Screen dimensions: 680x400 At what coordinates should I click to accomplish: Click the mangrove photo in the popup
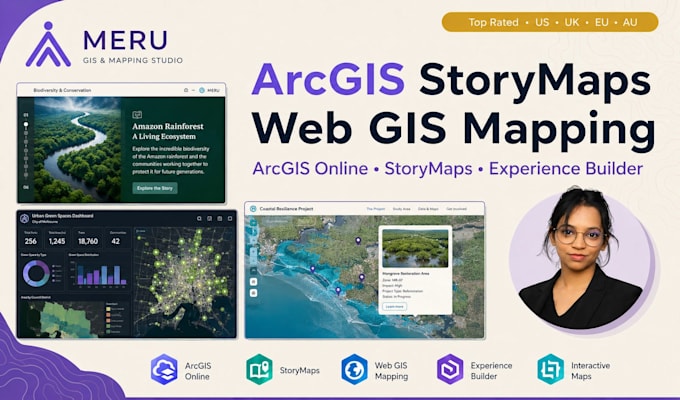(x=415, y=248)
